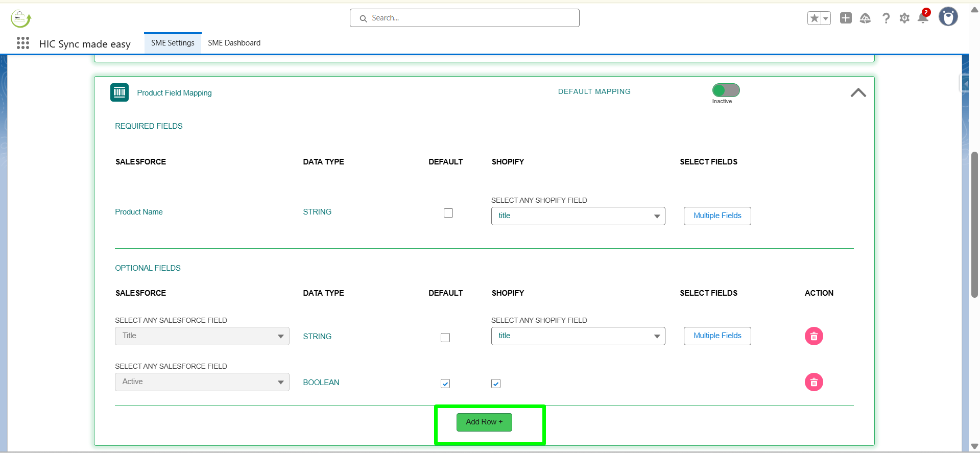Open the Shopify field dropdown in Title row
The height and width of the screenshot is (453, 980).
578,336
